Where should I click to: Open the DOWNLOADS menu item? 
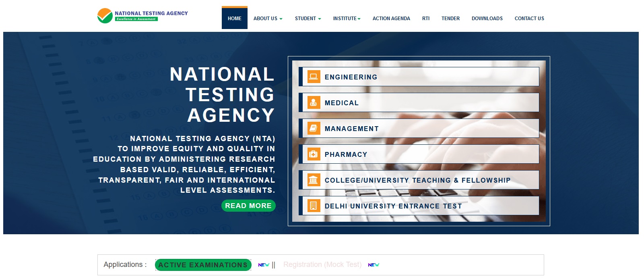click(x=487, y=19)
